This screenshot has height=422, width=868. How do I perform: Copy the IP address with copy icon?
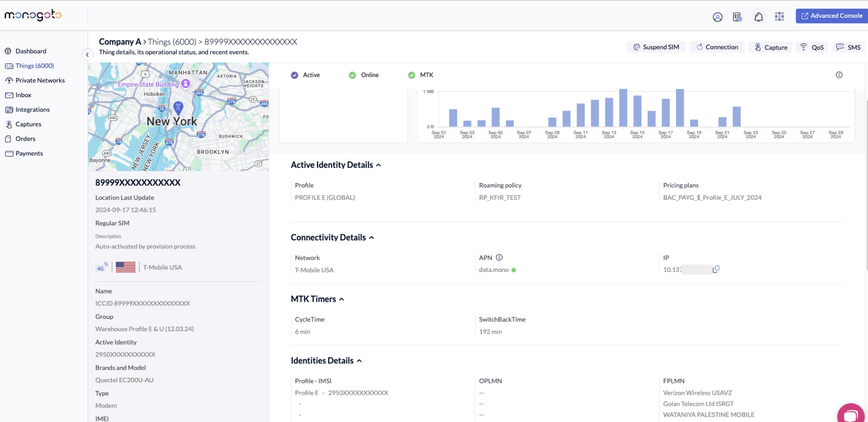[x=716, y=269]
